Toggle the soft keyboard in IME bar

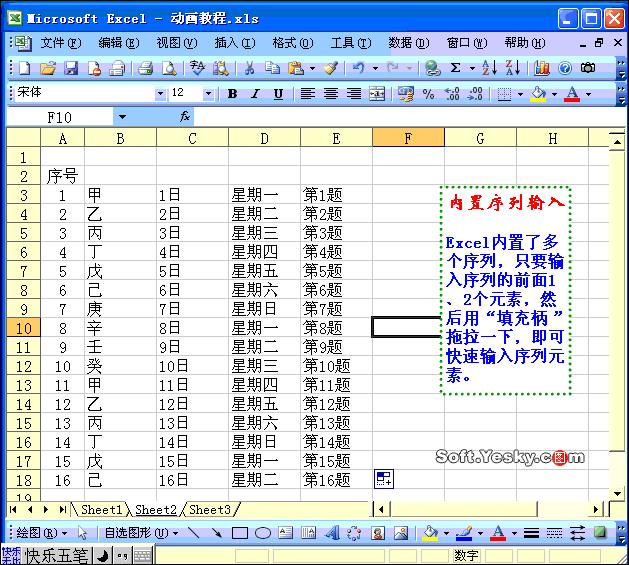tap(142, 556)
